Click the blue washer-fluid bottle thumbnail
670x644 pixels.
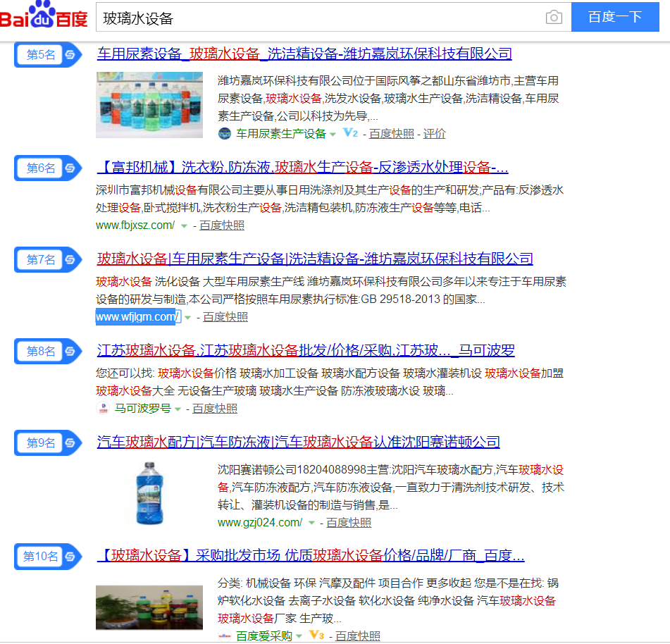[149, 494]
